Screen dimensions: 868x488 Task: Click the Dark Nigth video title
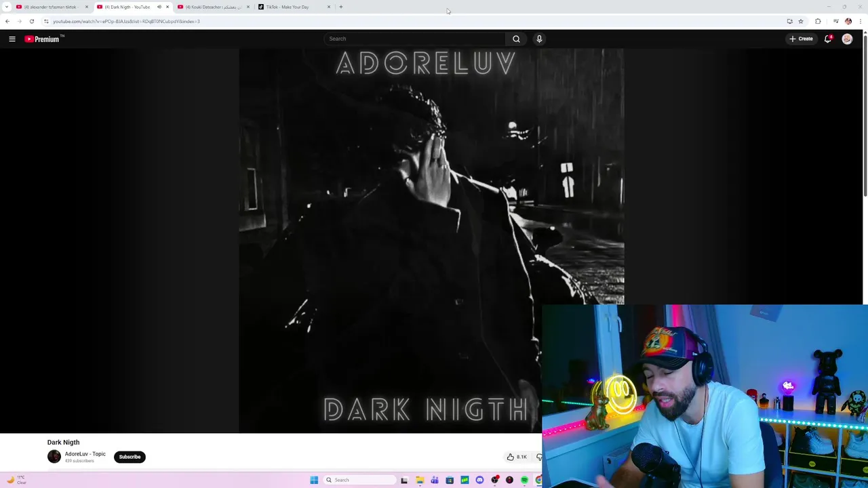pos(63,442)
